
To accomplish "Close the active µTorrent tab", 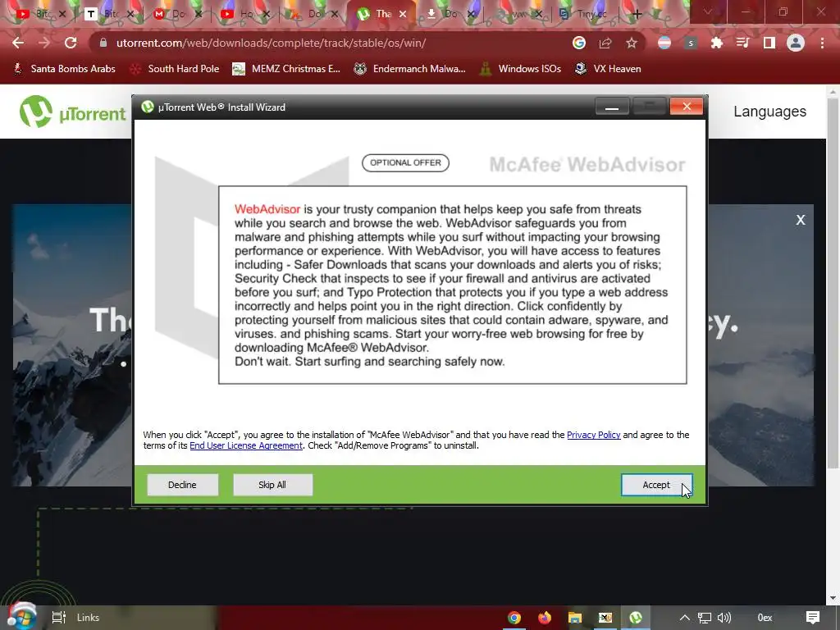I will (x=403, y=14).
